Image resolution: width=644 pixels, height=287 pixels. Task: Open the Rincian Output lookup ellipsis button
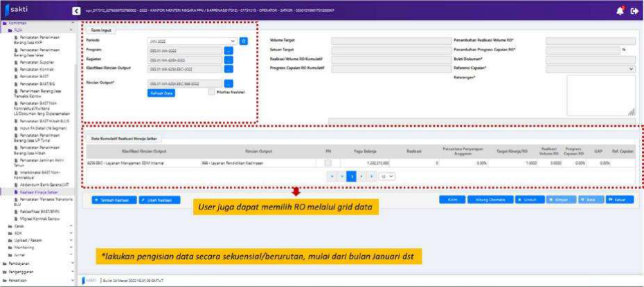click(229, 83)
